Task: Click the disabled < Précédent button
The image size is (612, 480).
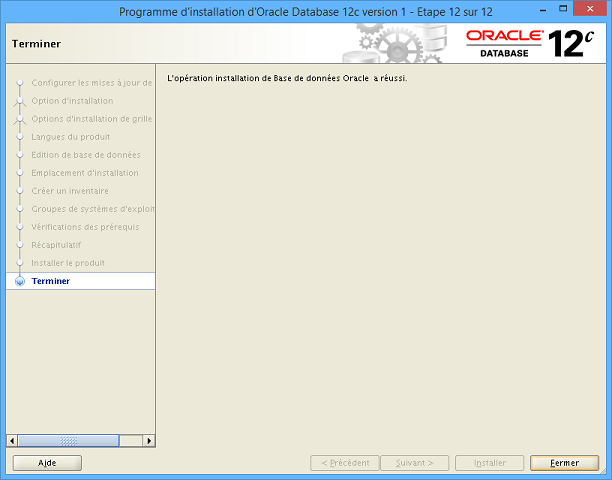Action: 345,463
